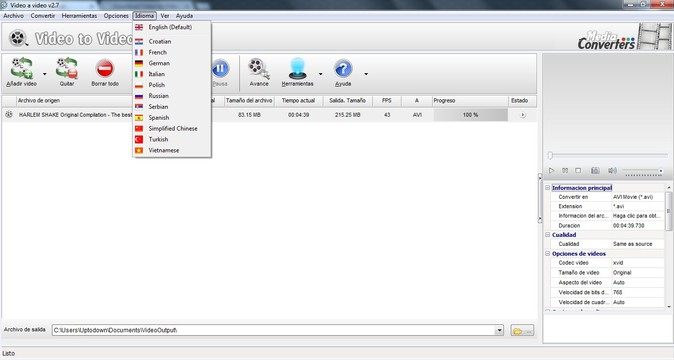
Task: Click the 100 % progress bar
Action: [x=470, y=115]
